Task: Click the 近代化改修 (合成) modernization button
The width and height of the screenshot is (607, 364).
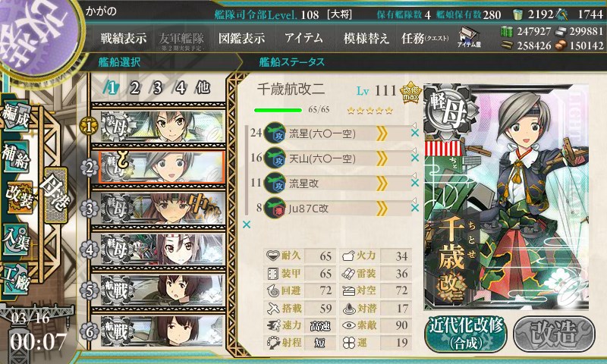Action: pos(466,334)
